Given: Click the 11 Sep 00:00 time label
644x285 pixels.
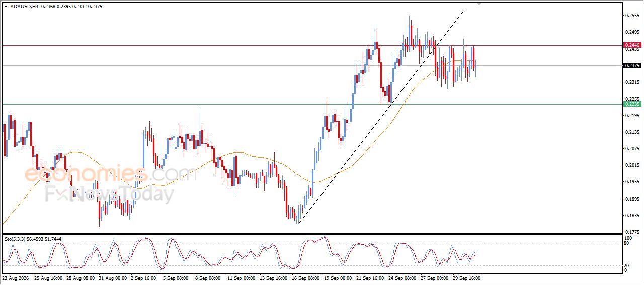Looking at the screenshot, I should click(x=241, y=277).
